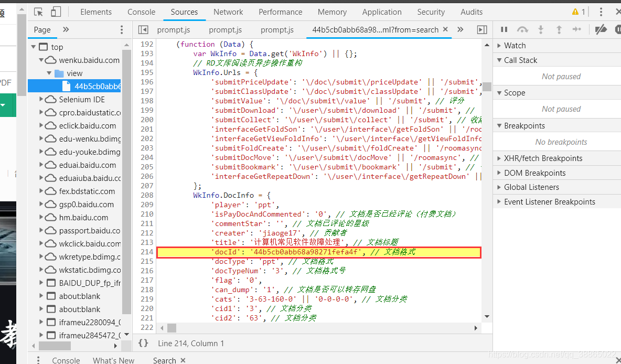Click the pause script execution button

pos(504,29)
